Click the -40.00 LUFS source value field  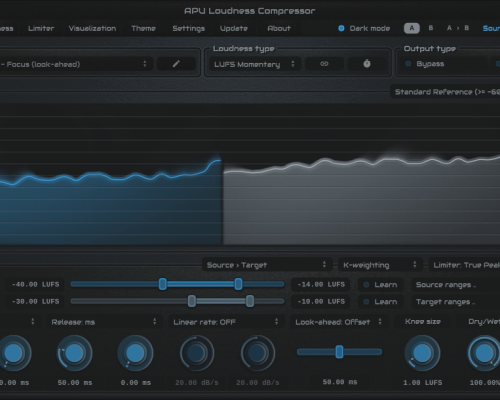[x=35, y=285]
